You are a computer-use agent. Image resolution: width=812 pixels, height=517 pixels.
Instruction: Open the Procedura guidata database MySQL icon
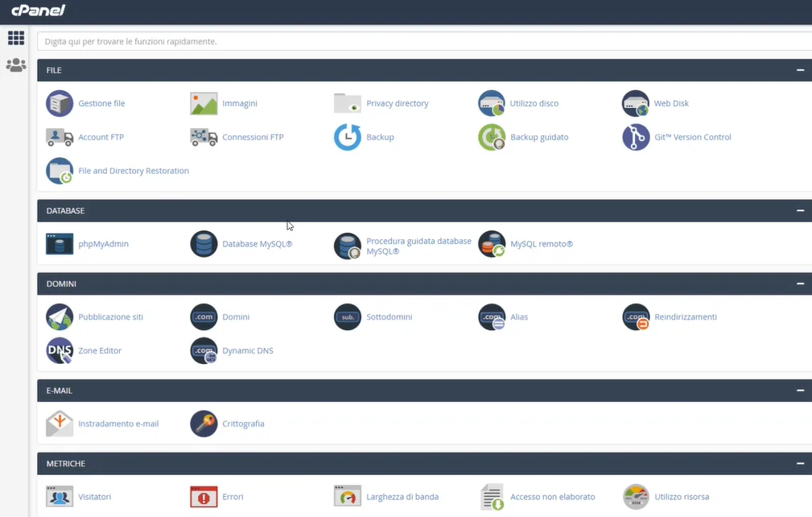point(348,246)
